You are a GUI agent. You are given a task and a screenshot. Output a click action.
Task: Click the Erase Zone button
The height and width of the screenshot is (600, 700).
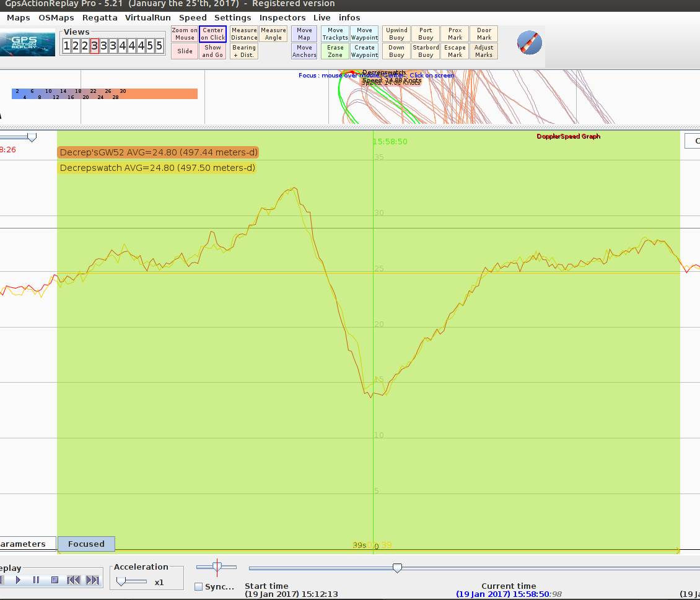click(x=335, y=51)
